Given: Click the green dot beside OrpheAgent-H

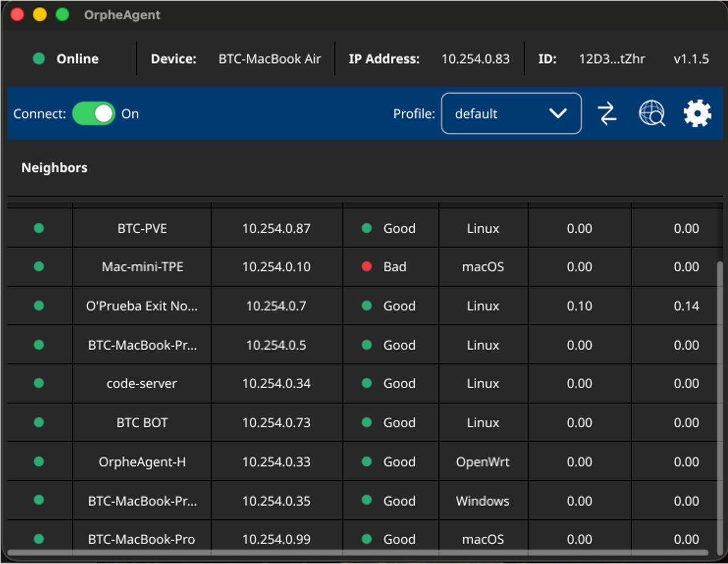Looking at the screenshot, I should pos(39,461).
